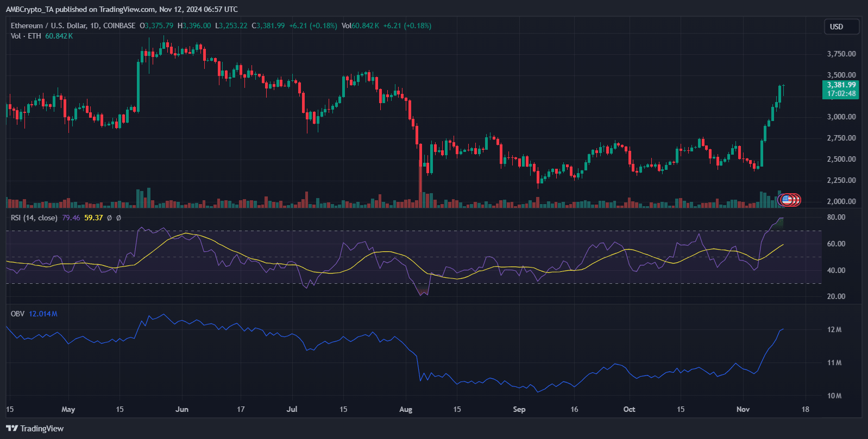
Task: Click the 10 M OBV scale label
Action: [834, 396]
